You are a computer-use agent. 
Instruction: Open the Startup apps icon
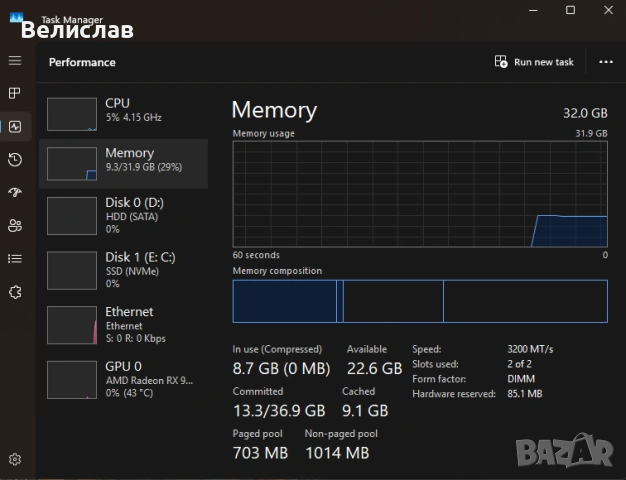click(x=15, y=192)
